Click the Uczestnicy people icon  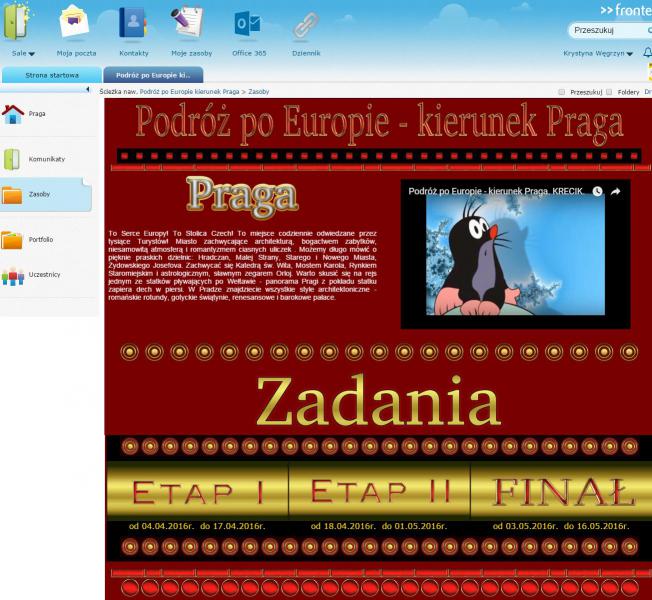point(13,276)
